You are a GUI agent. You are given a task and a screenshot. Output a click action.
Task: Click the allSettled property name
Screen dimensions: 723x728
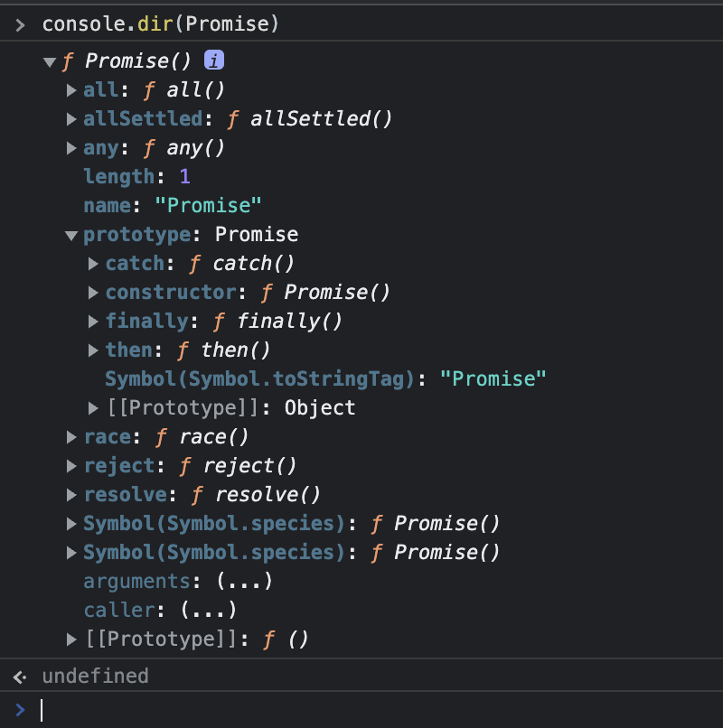tap(143, 119)
